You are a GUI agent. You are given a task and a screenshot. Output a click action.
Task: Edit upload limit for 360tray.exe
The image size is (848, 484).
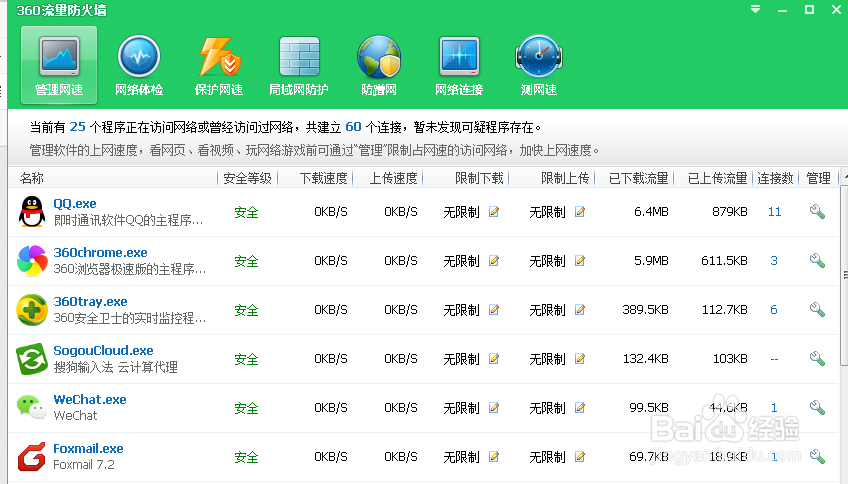click(580, 310)
